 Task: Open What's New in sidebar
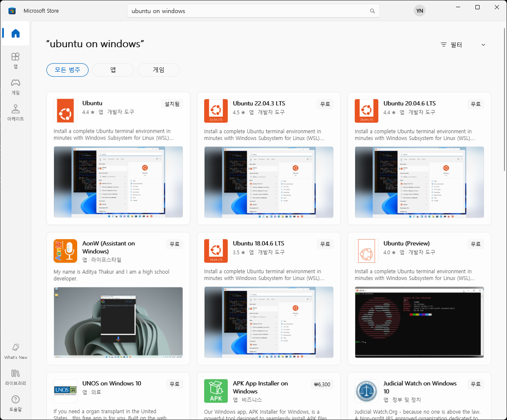pos(16,351)
